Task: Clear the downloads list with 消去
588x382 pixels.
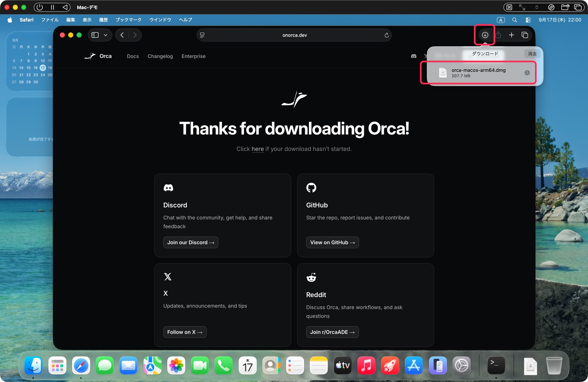Action: point(532,54)
